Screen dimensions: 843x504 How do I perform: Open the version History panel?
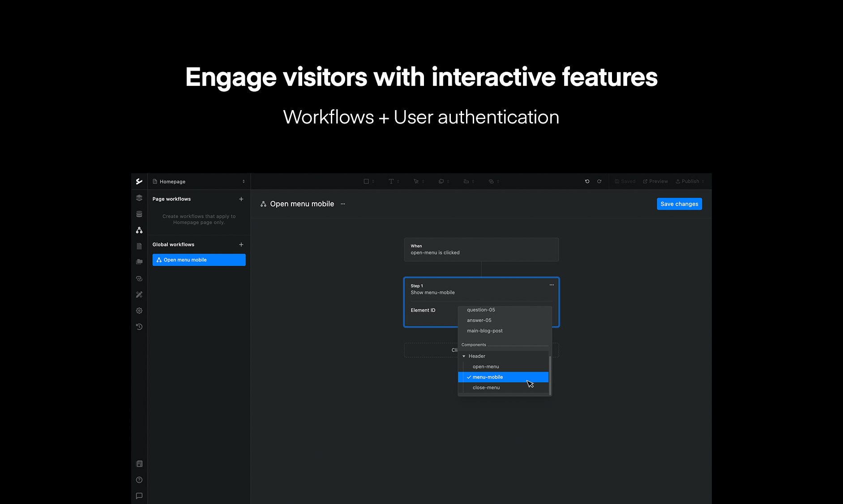(x=139, y=327)
